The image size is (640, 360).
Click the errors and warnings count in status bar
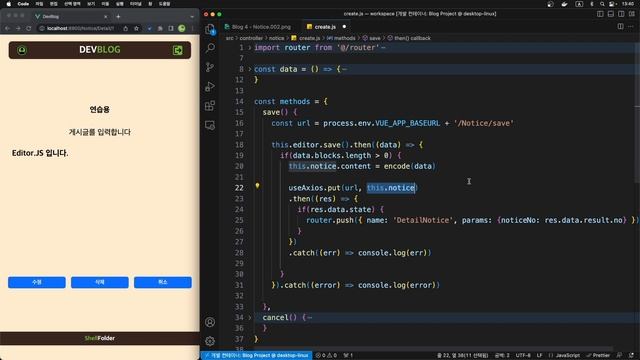coord(326,356)
